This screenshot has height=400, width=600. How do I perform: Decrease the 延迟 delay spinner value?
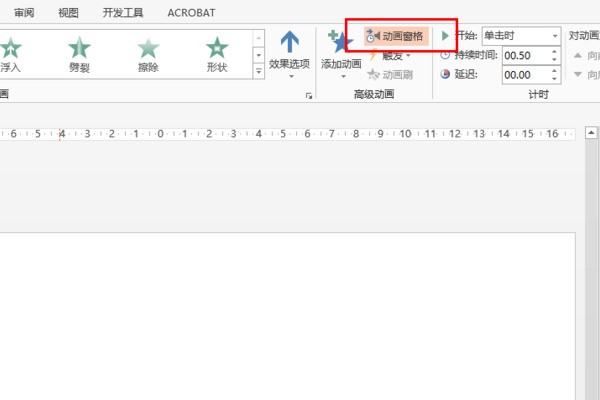[x=555, y=79]
